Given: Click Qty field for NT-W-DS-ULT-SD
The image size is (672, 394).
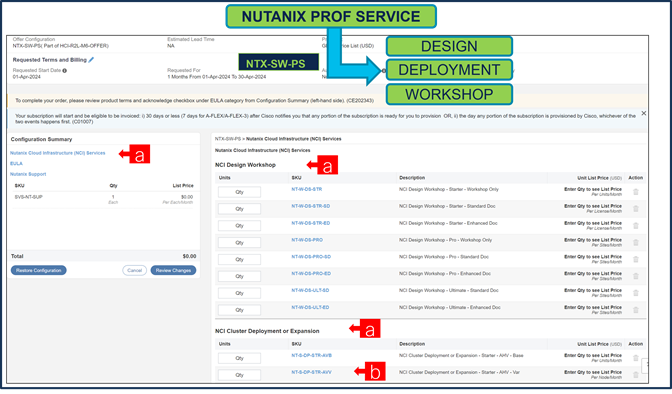Looking at the screenshot, I should point(239,293).
